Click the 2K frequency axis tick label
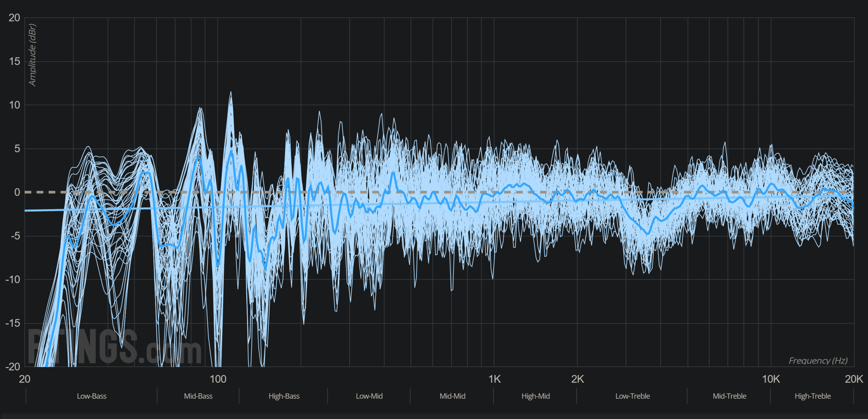The image size is (868, 419). [x=577, y=379]
